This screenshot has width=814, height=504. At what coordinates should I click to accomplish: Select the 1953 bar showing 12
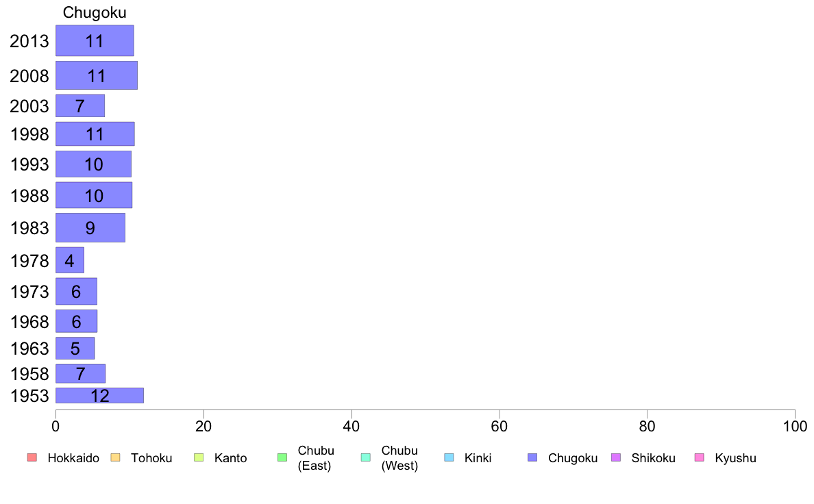99,396
